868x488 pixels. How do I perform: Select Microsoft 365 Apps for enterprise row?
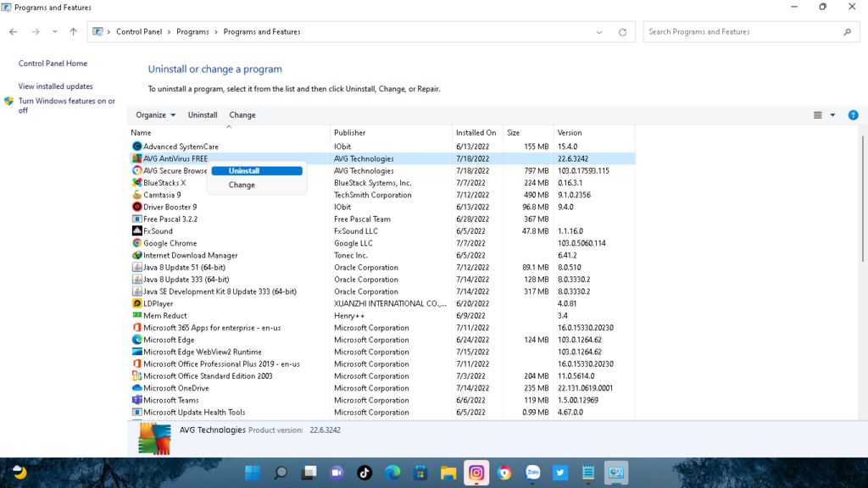coord(382,328)
